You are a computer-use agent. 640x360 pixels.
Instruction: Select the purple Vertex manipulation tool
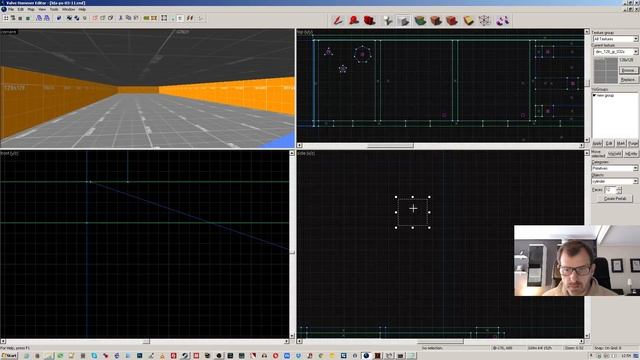coord(502,20)
